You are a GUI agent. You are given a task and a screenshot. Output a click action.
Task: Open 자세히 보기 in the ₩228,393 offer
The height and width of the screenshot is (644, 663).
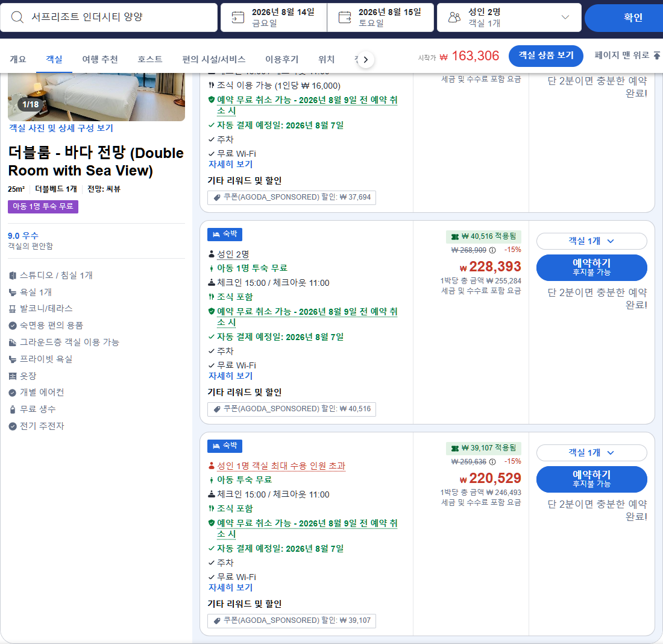(x=230, y=376)
